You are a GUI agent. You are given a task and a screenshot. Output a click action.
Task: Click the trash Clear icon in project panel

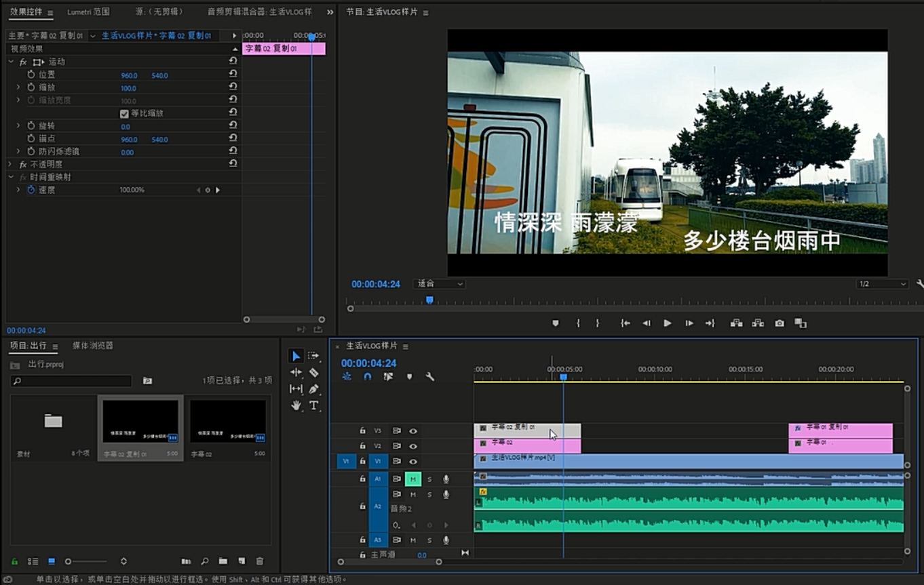[x=259, y=561]
